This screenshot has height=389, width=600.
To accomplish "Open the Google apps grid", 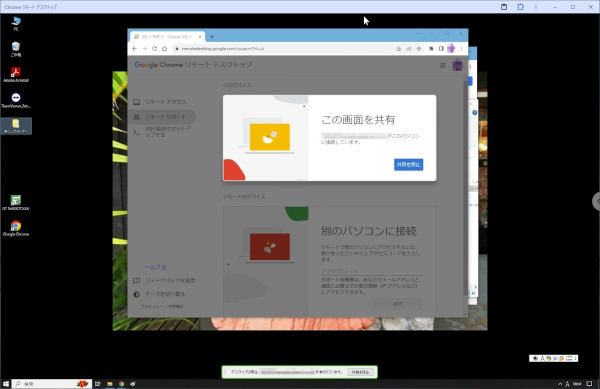I will [x=442, y=65].
